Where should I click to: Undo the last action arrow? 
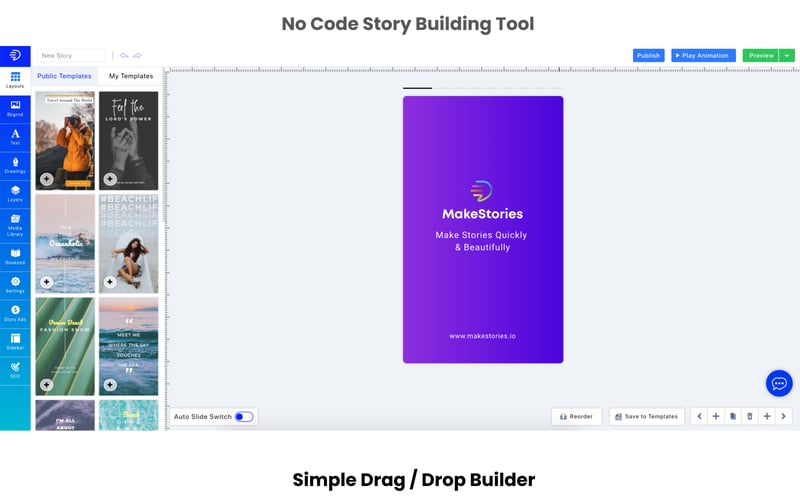(x=124, y=55)
